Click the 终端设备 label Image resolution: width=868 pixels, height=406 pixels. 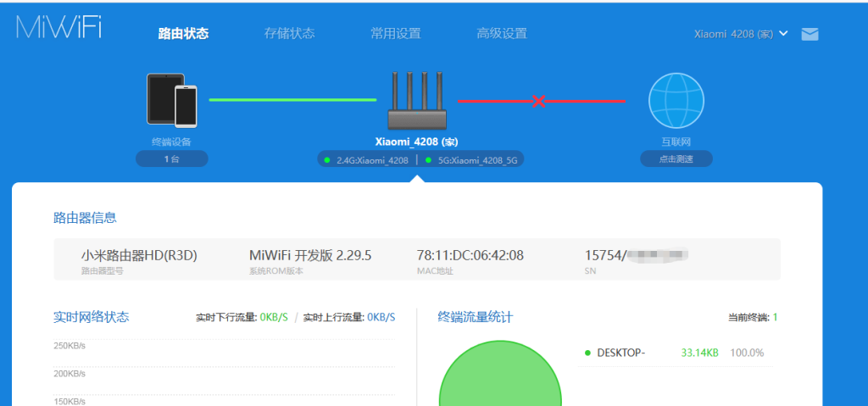[x=171, y=142]
